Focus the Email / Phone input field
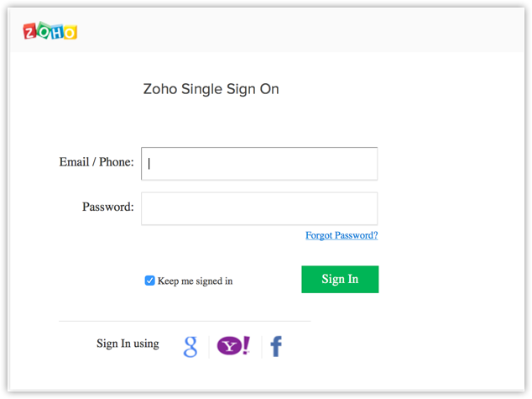Screen dimensions: 532x399 pos(259,164)
